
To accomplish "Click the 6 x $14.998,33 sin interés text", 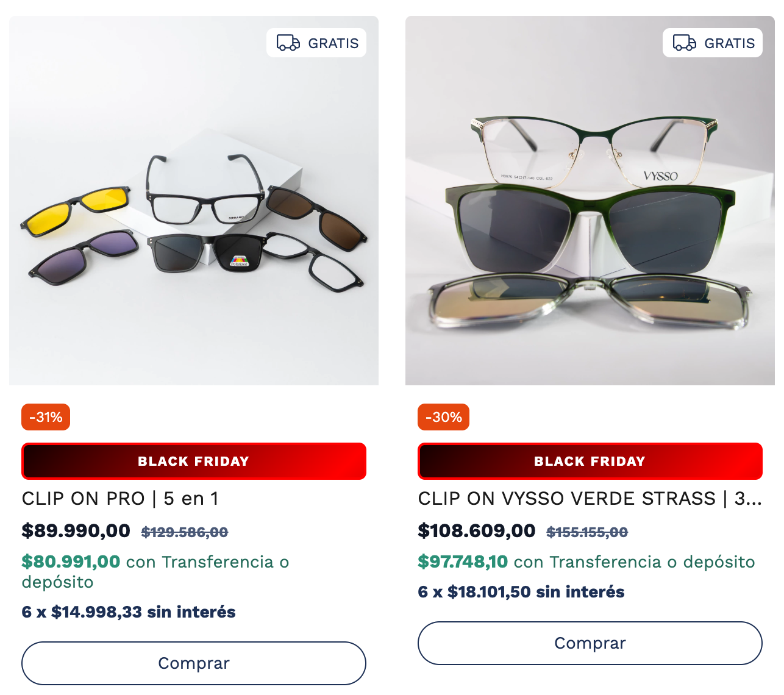I will (x=129, y=612).
